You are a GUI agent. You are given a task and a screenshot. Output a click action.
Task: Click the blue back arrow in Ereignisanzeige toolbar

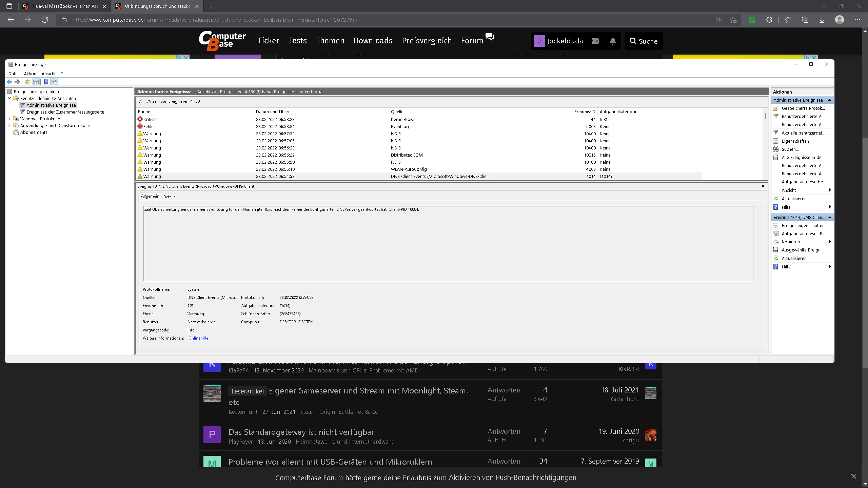pos(9,82)
